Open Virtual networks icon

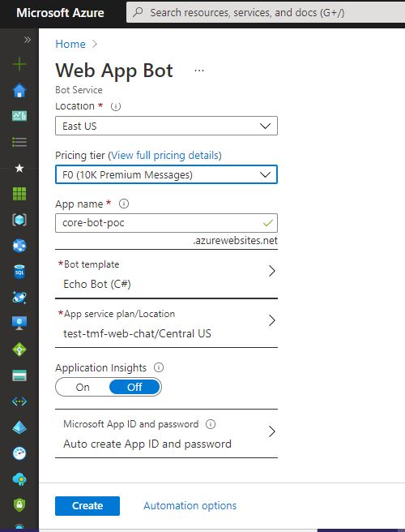(19, 401)
